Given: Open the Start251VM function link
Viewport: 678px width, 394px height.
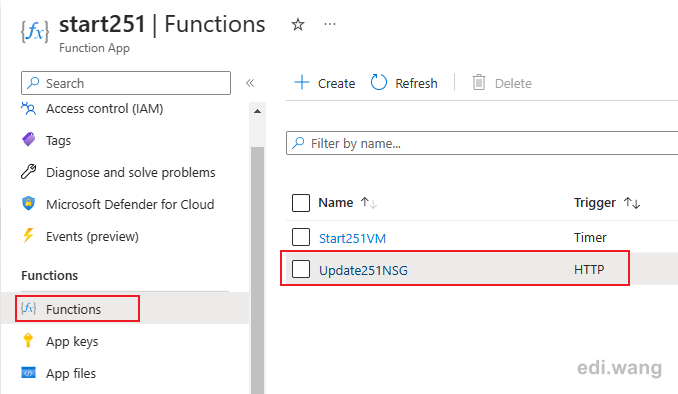Looking at the screenshot, I should (352, 238).
